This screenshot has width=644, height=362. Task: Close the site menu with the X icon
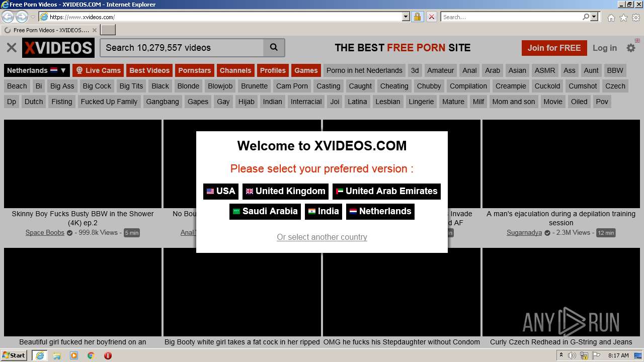pos(11,48)
